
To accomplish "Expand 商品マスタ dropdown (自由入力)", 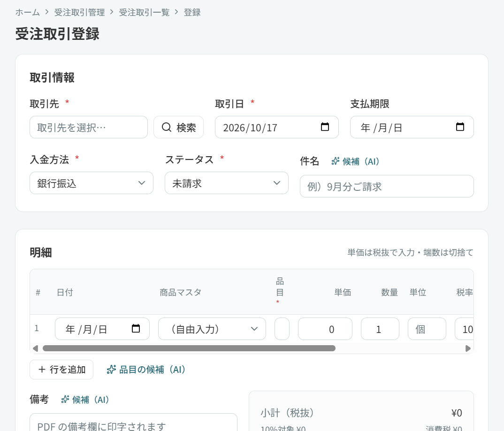I will pyautogui.click(x=212, y=329).
